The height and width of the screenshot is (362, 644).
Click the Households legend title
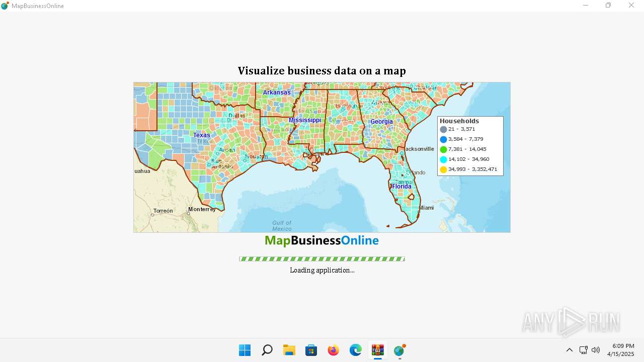tap(459, 121)
